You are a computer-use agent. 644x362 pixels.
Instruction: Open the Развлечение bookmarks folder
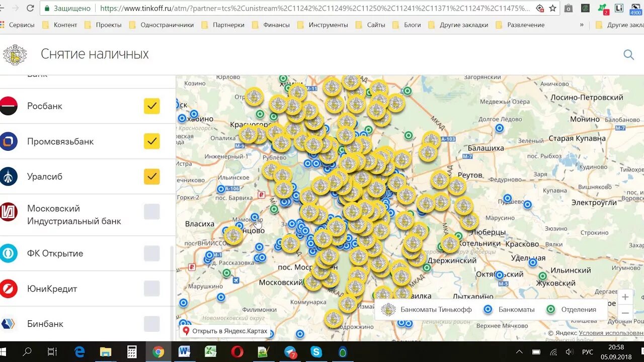click(x=520, y=25)
